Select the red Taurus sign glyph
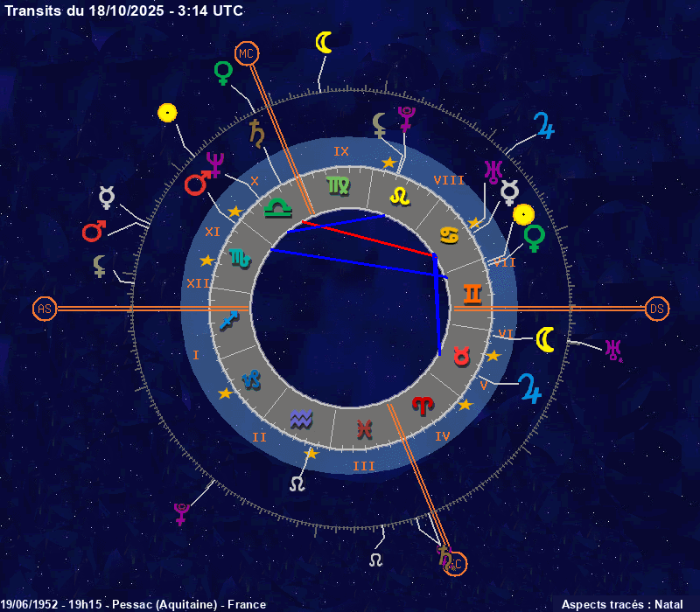Image resolution: width=700 pixels, height=612 pixels. pos(461,357)
